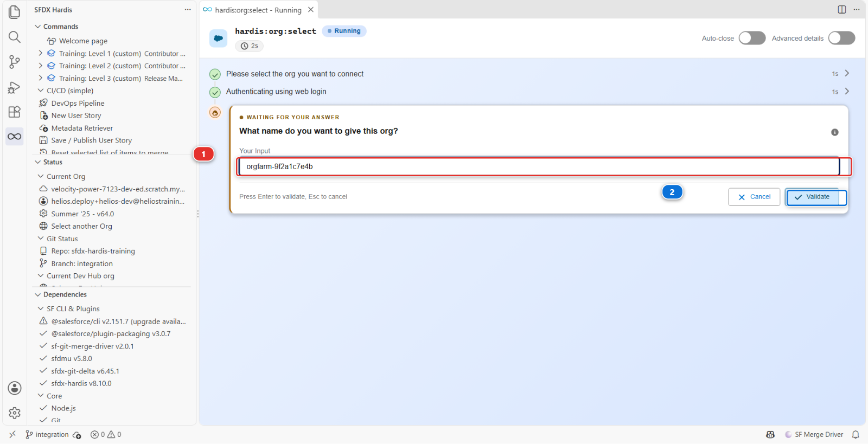The height and width of the screenshot is (444, 868).
Task: Expand the 'Authenticating using web login' step chevron
Action: 847,91
